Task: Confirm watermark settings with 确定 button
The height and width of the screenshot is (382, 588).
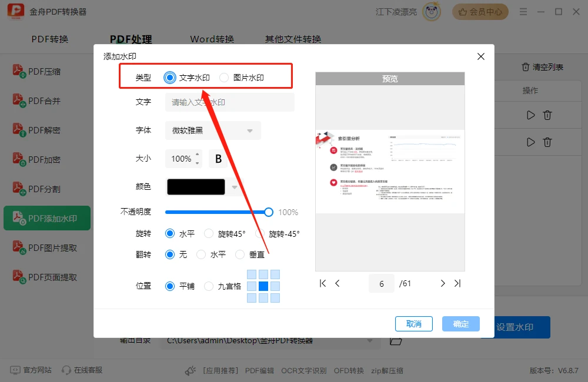Action: click(x=460, y=324)
